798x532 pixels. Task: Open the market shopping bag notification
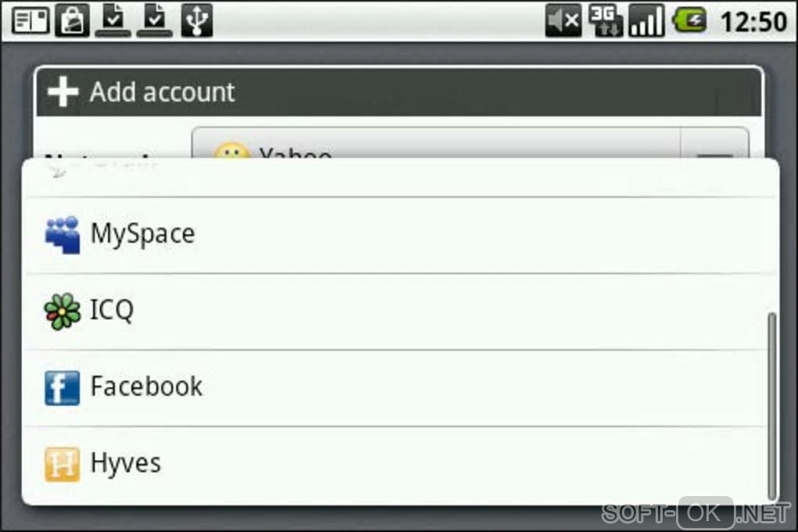(x=73, y=20)
